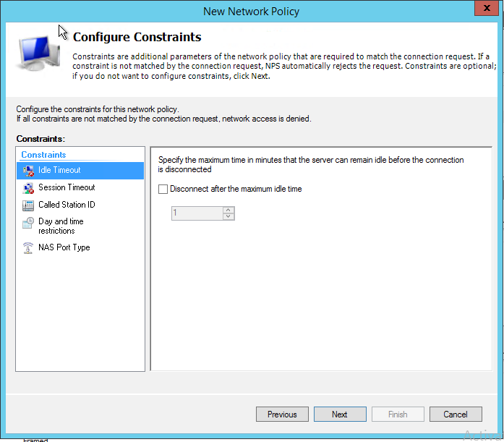Go back with the Previous button
Viewport: 504px width, 442px height.
click(282, 415)
